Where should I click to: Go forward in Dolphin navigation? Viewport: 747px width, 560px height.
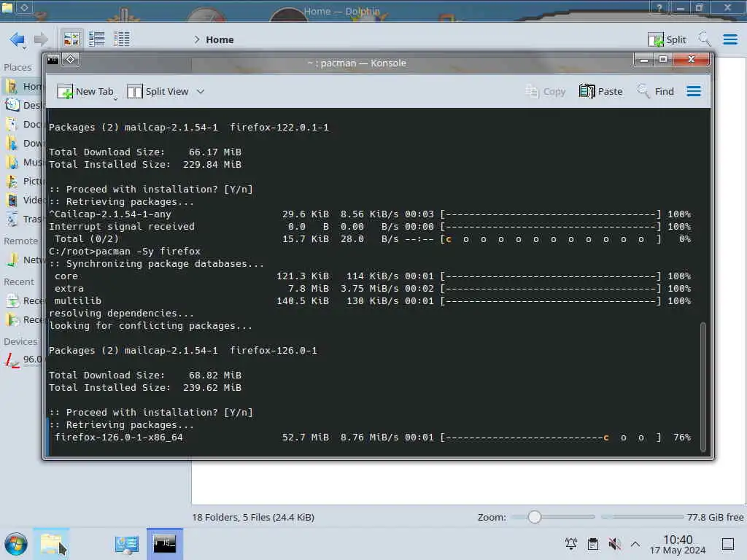click(41, 39)
